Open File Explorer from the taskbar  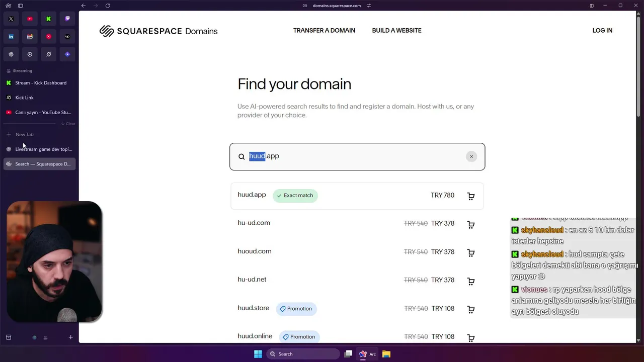pos(386,354)
